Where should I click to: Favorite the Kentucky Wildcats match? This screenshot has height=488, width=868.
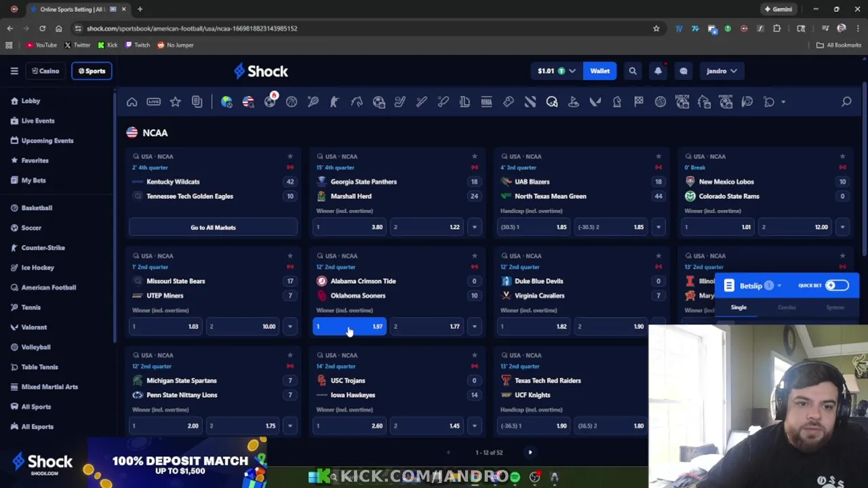(290, 157)
